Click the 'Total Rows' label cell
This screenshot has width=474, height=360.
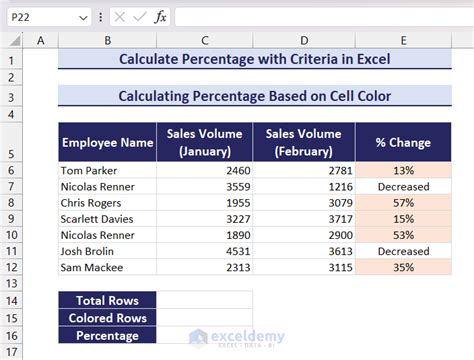point(107,300)
